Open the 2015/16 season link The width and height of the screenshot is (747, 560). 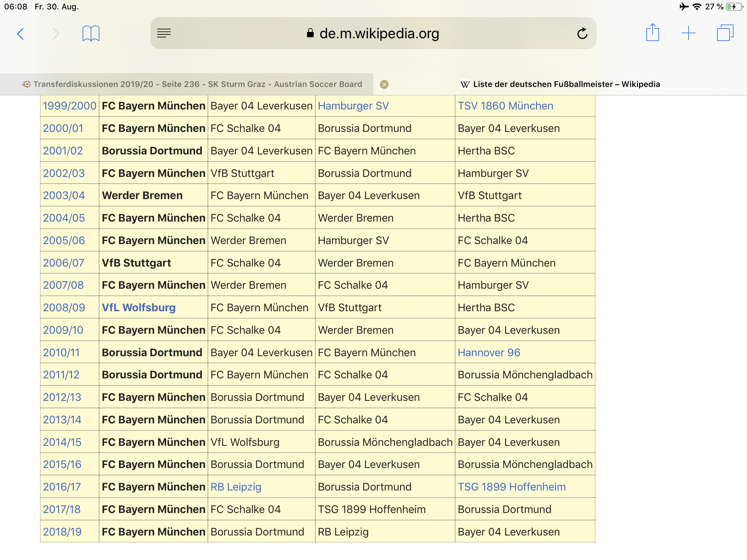(x=62, y=464)
